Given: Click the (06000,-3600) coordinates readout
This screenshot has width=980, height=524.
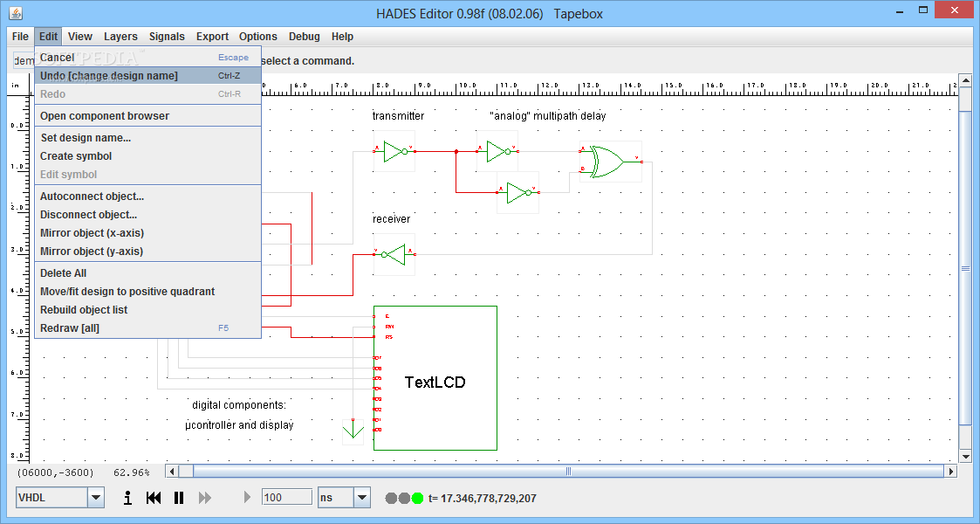Looking at the screenshot, I should (x=55, y=472).
